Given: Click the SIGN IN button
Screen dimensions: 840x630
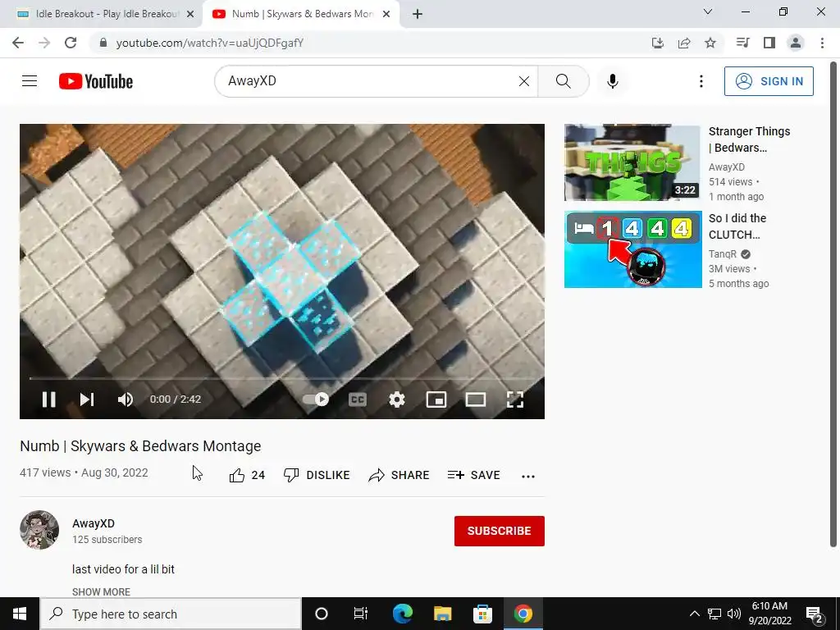Looking at the screenshot, I should pyautogui.click(x=769, y=81).
